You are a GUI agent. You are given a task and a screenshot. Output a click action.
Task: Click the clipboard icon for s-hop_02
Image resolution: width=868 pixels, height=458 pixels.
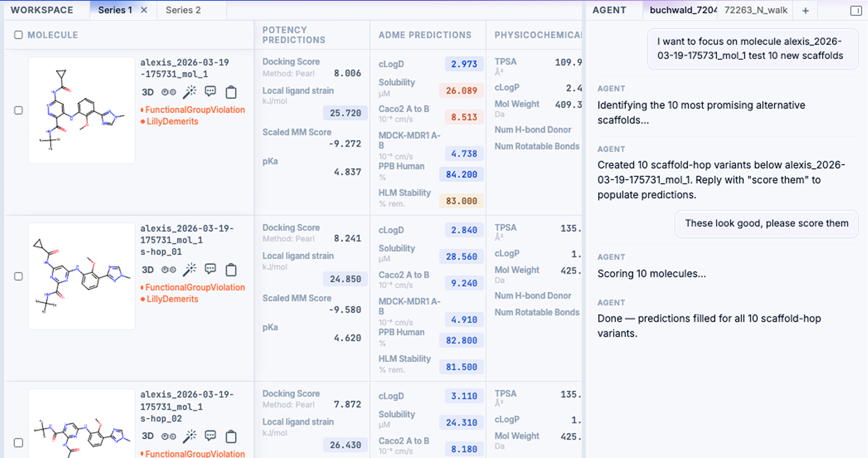(x=231, y=436)
